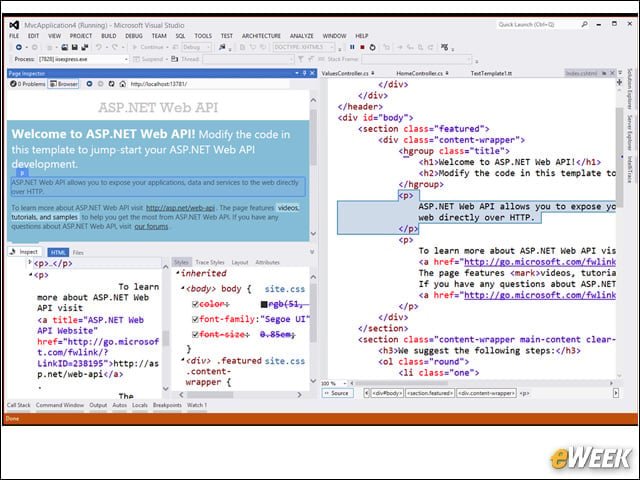
Task: Click the <div#body> breadcrumb
Action: tap(387, 393)
